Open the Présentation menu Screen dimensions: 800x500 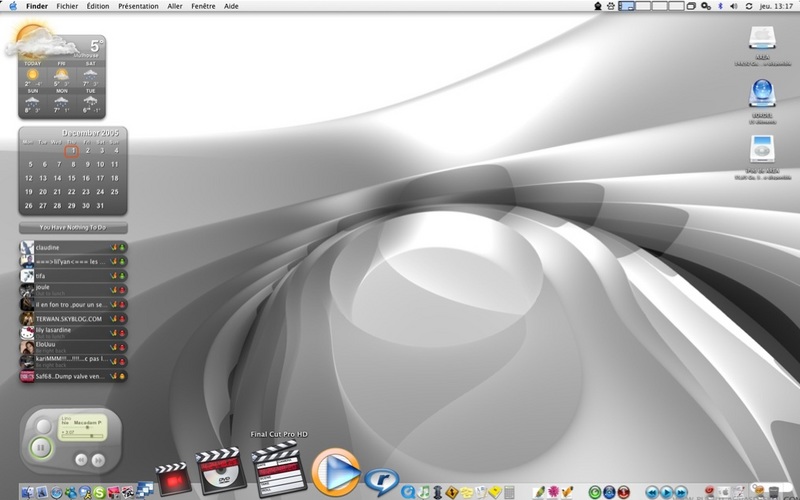coord(138,6)
